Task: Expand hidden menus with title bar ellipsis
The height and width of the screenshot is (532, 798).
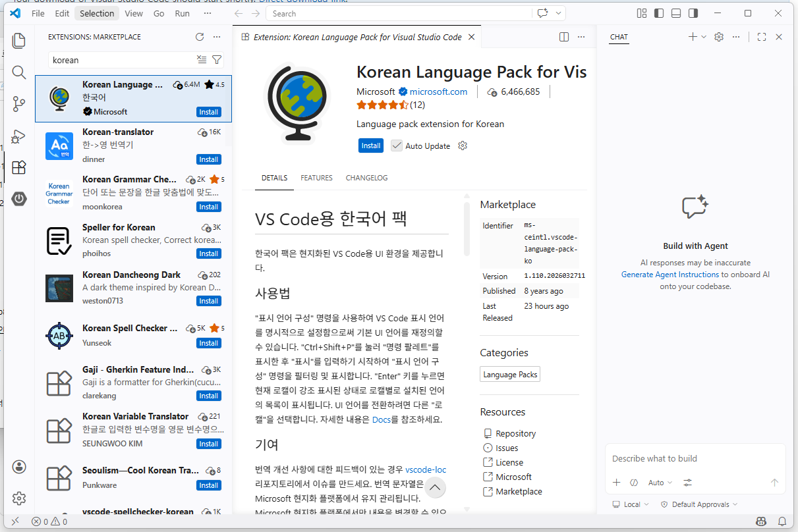Action: click(206, 13)
